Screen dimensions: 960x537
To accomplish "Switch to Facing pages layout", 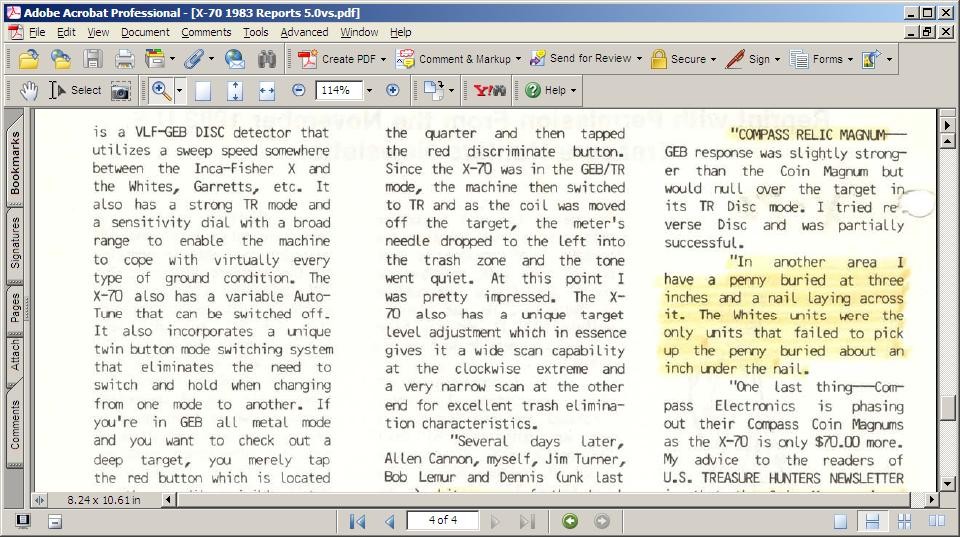I will click(x=937, y=521).
